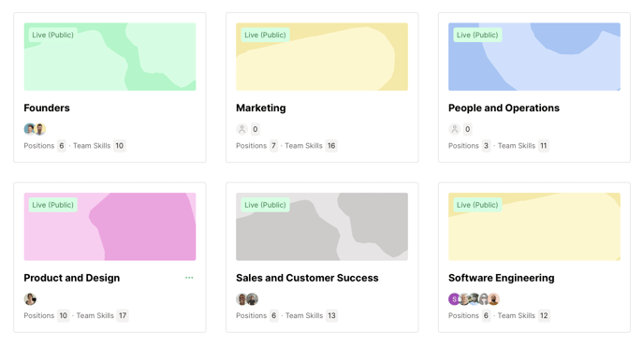This screenshot has width=644, height=347.
Task: Click the Positions count 10 on Product and Design
Action: pos(63,315)
